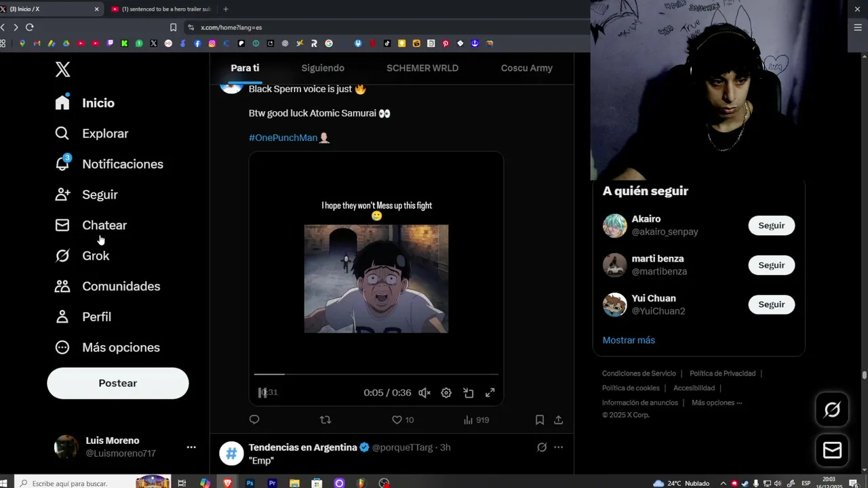Expand video to fullscreen
This screenshot has height=488, width=868.
coord(490,392)
